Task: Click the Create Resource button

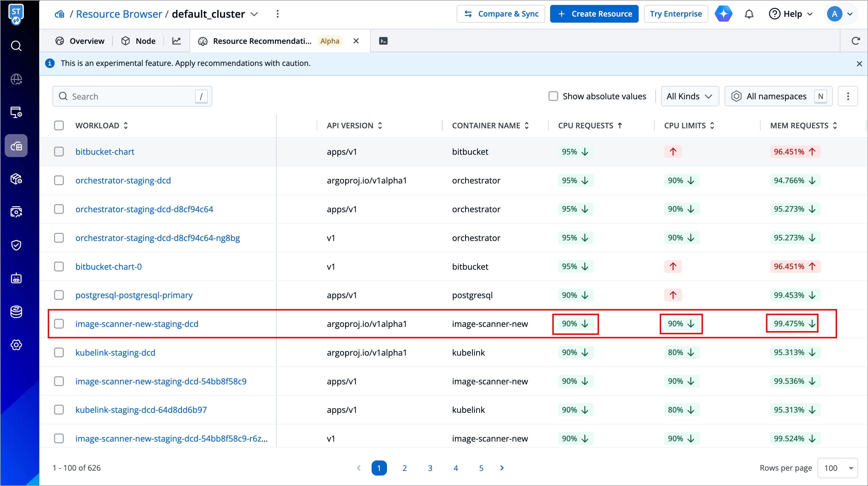Action: click(x=594, y=14)
